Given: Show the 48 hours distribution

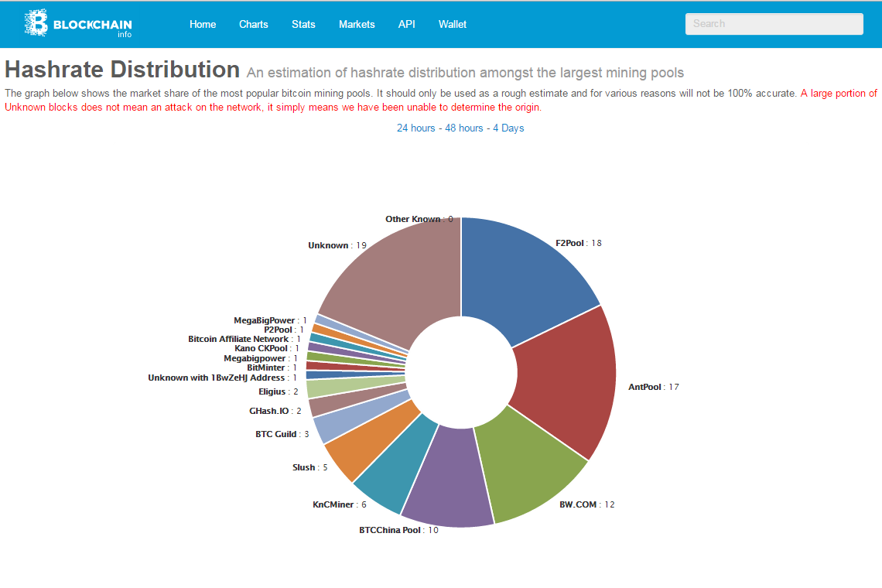Looking at the screenshot, I should coord(464,128).
